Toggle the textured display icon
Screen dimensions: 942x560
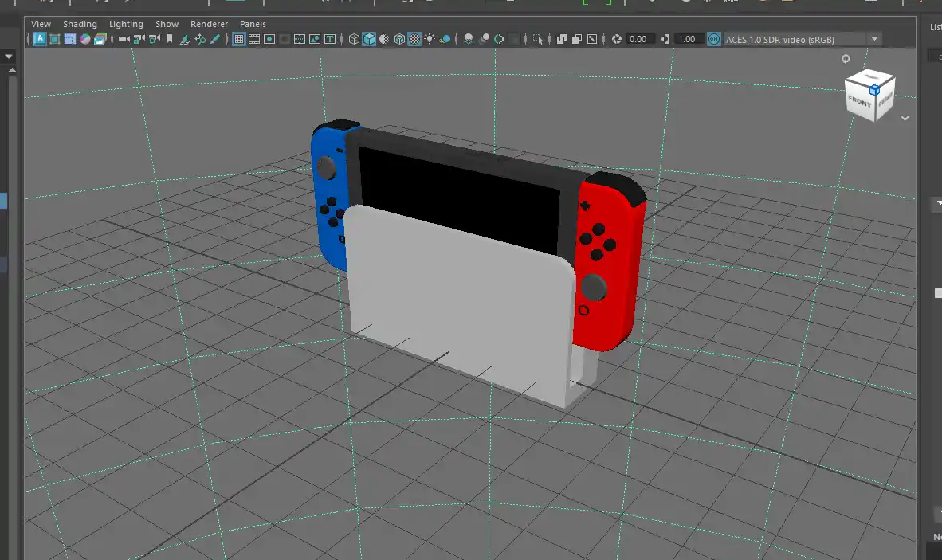414,39
